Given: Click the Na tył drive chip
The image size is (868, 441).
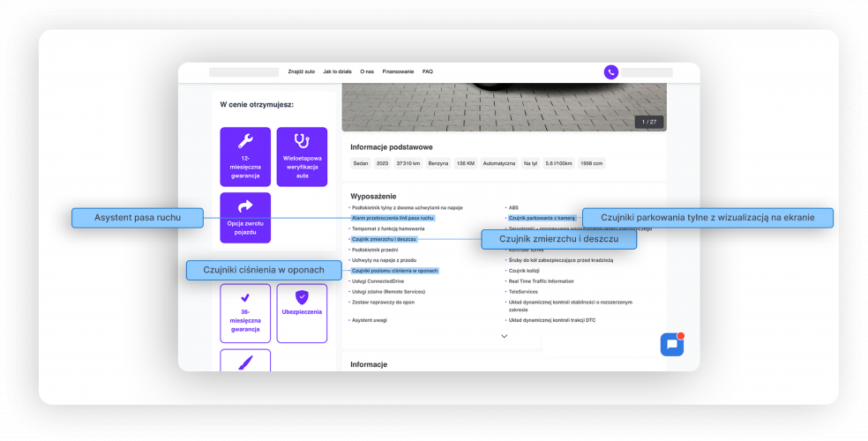Looking at the screenshot, I should [530, 164].
